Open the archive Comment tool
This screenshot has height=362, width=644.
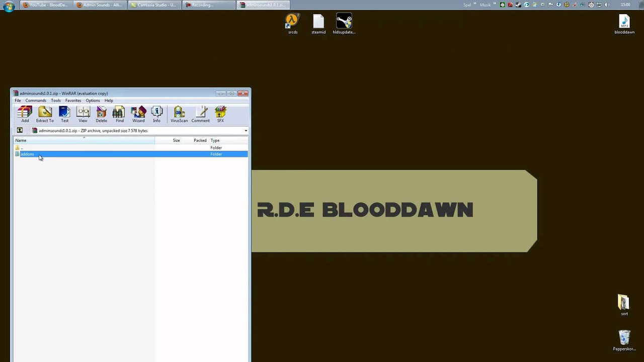[200, 115]
